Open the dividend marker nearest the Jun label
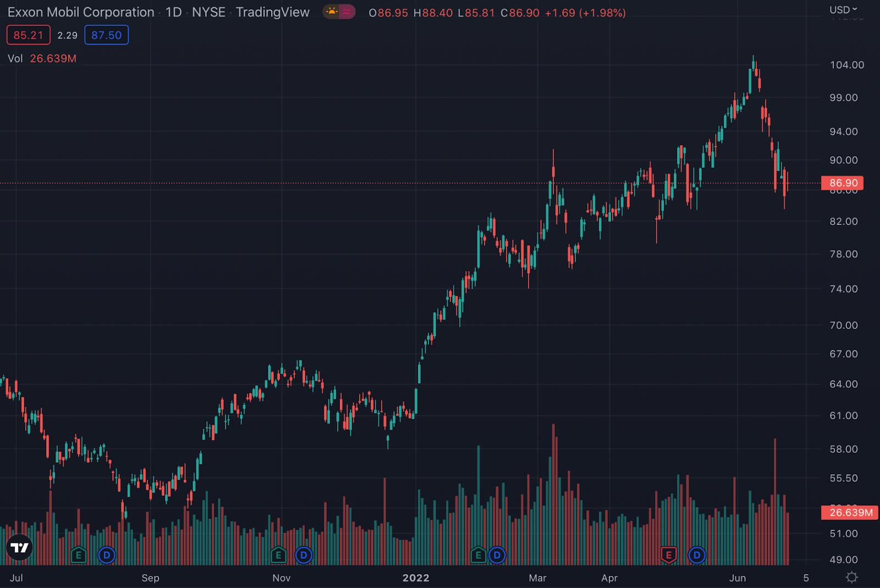Screen dimensions: 880x588 (696, 555)
